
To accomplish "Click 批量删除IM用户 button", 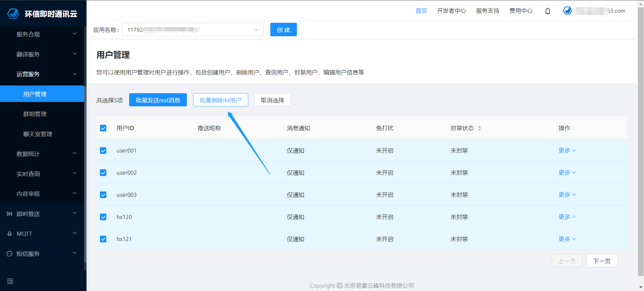I will (221, 100).
